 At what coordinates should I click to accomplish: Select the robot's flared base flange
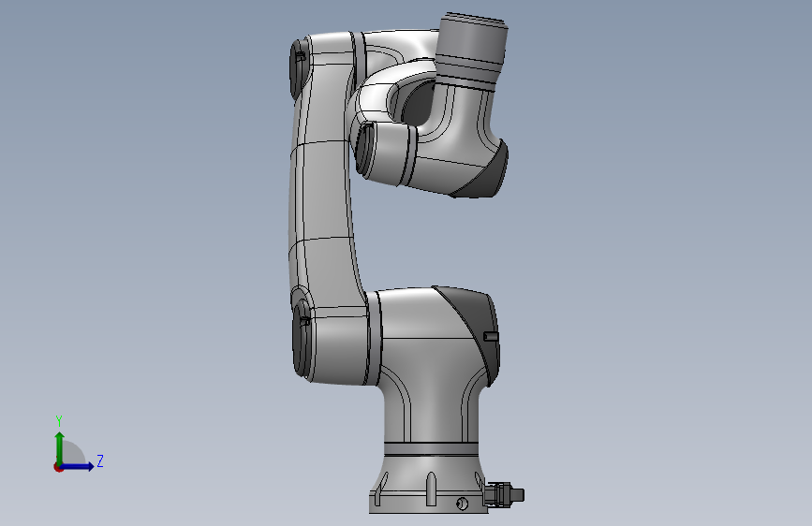click(429, 484)
